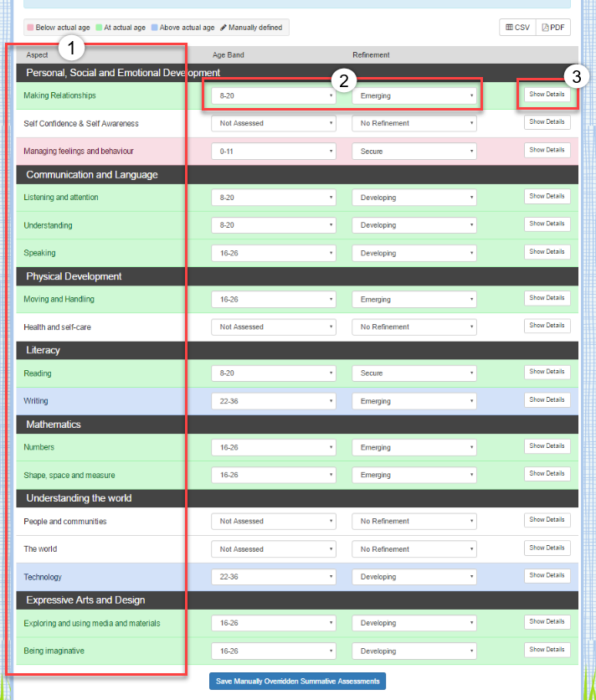
Task: Show Details for Reading row
Action: coord(547,372)
